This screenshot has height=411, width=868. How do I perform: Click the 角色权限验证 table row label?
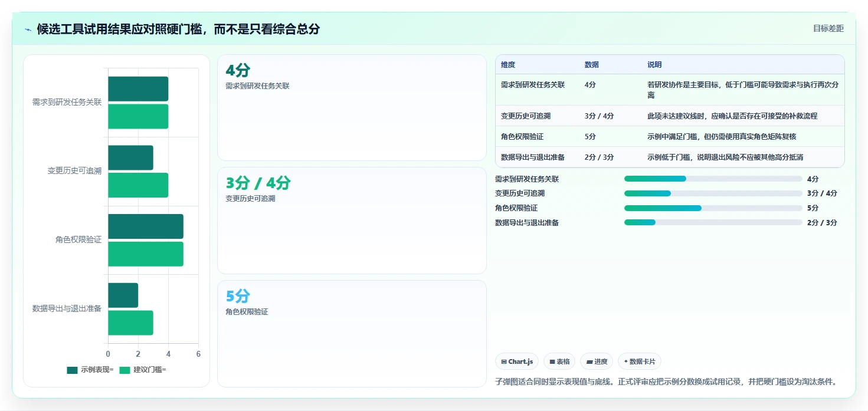pos(522,137)
